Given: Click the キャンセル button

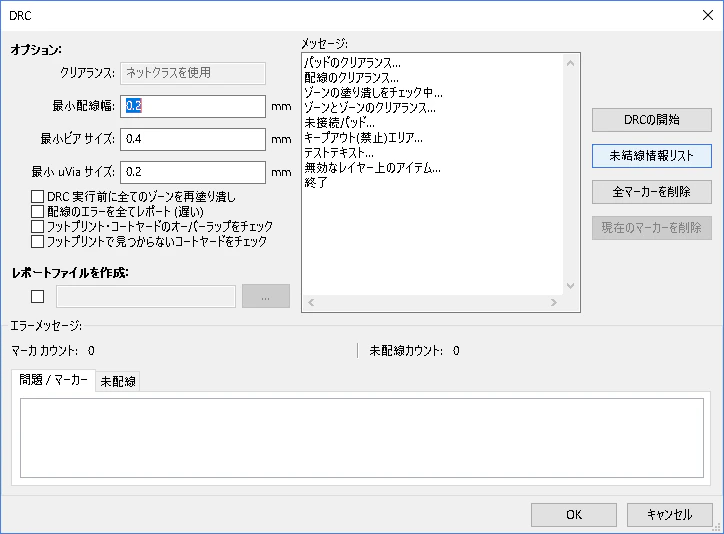Looking at the screenshot, I should pyautogui.click(x=670, y=515).
